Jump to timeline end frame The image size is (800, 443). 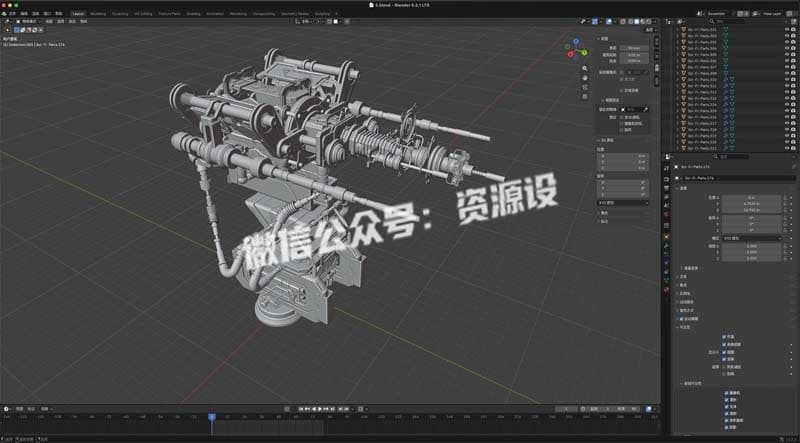pos(332,409)
